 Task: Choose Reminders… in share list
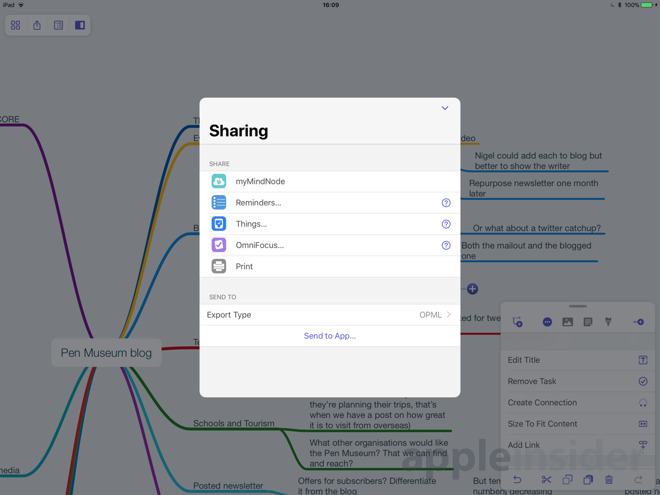(330, 202)
